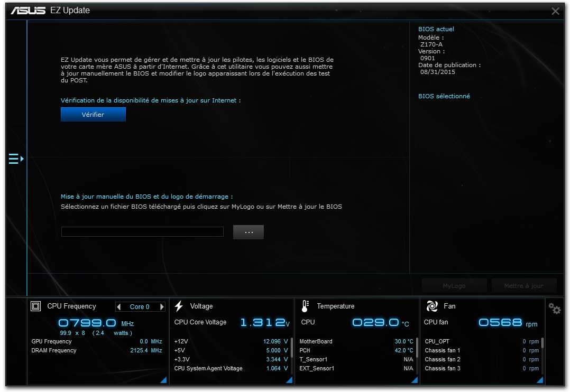Click the Fan panel icon
Screen dimensions: 570x392
coord(432,306)
